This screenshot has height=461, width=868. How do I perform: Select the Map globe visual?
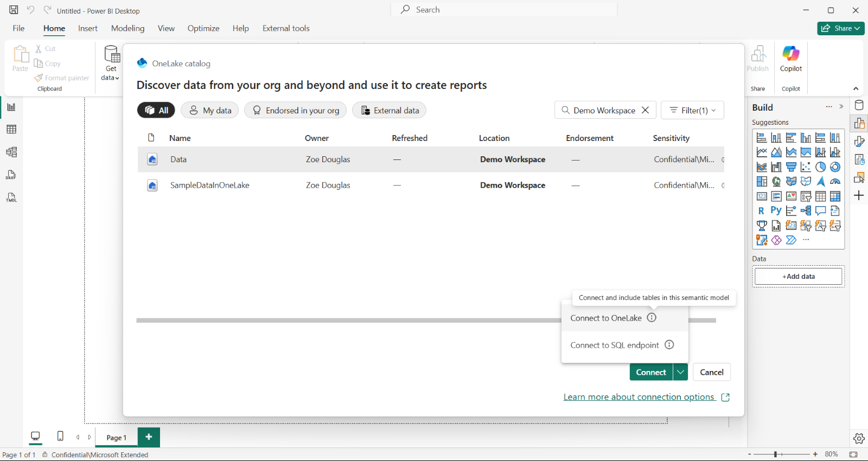point(776,182)
